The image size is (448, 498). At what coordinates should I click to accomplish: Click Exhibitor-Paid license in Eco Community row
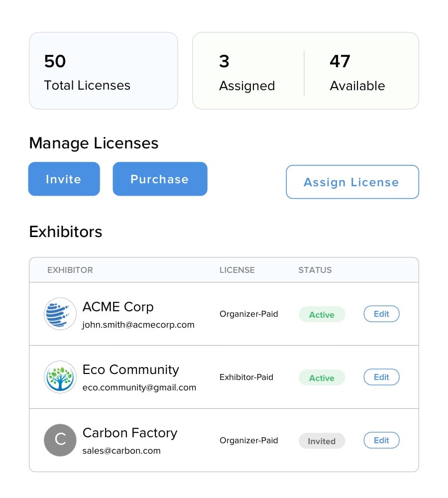(x=246, y=377)
